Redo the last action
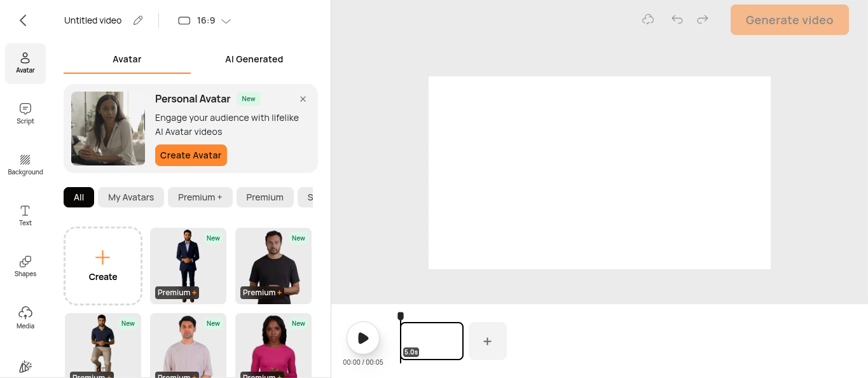Image resolution: width=868 pixels, height=378 pixels. (703, 20)
